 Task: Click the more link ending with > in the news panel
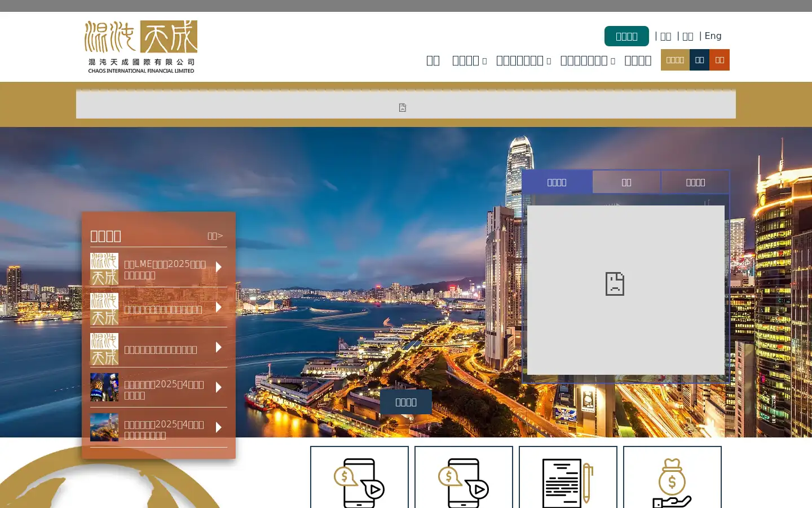(x=215, y=236)
